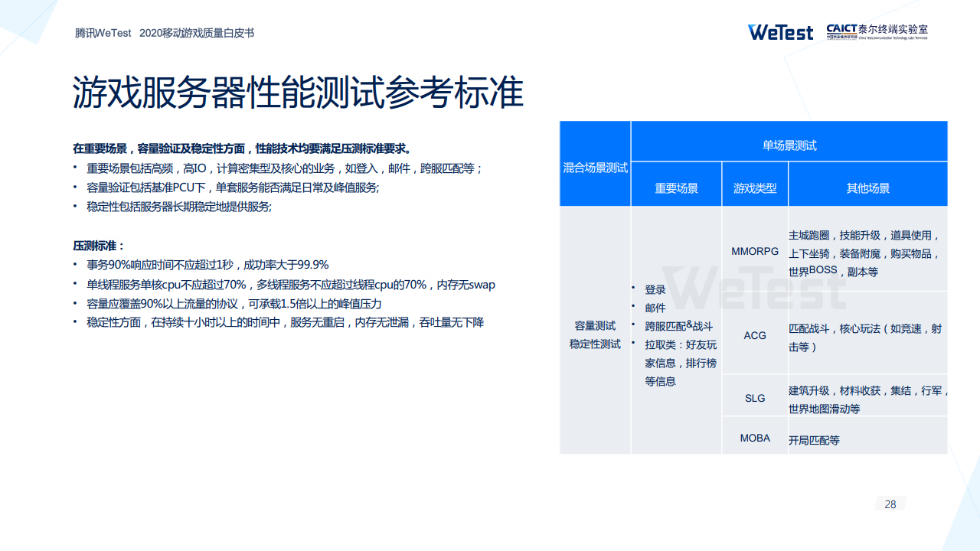
Task: Select the 游戏类型 column header
Action: (755, 188)
